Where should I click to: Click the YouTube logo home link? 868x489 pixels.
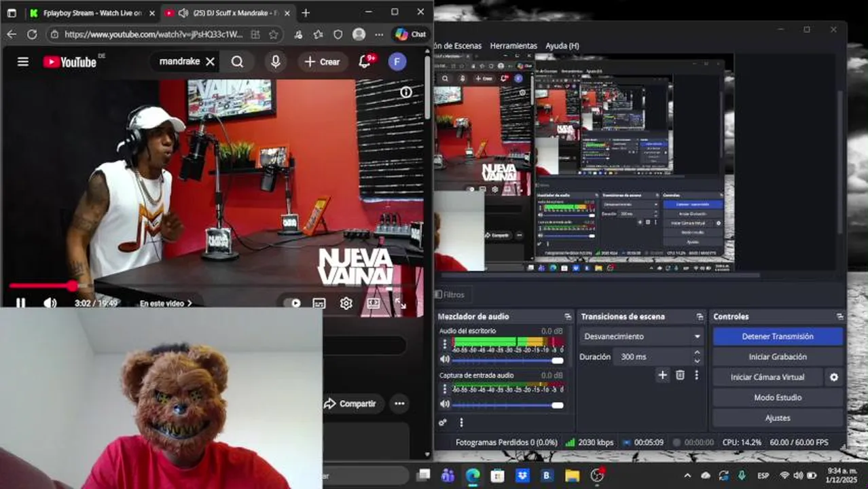pos(70,62)
